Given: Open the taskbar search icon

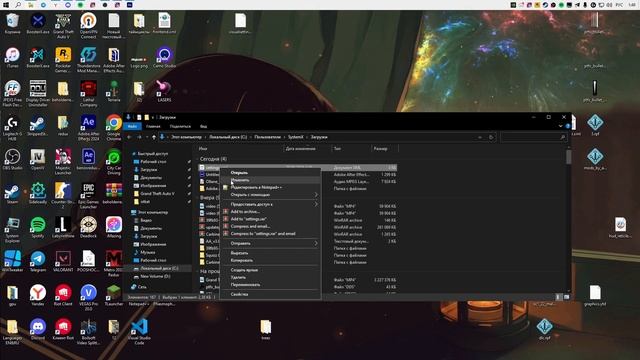Looking at the screenshot, I should [18, 5].
